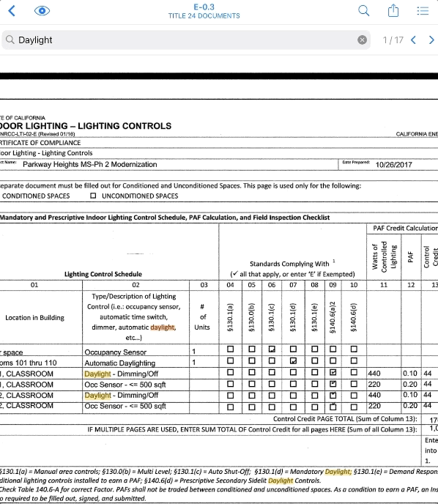Click Control Credit PAGE TOTAL label
438x504 pixels.
pos(345,419)
